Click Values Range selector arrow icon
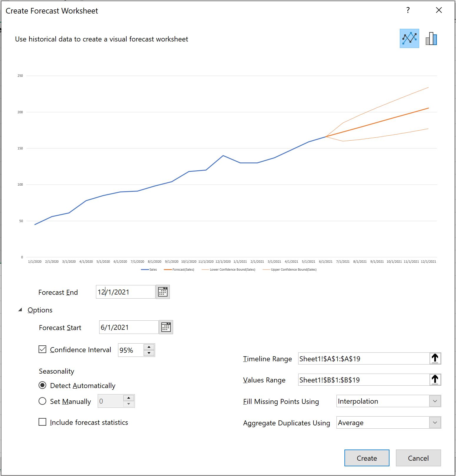 pos(435,380)
